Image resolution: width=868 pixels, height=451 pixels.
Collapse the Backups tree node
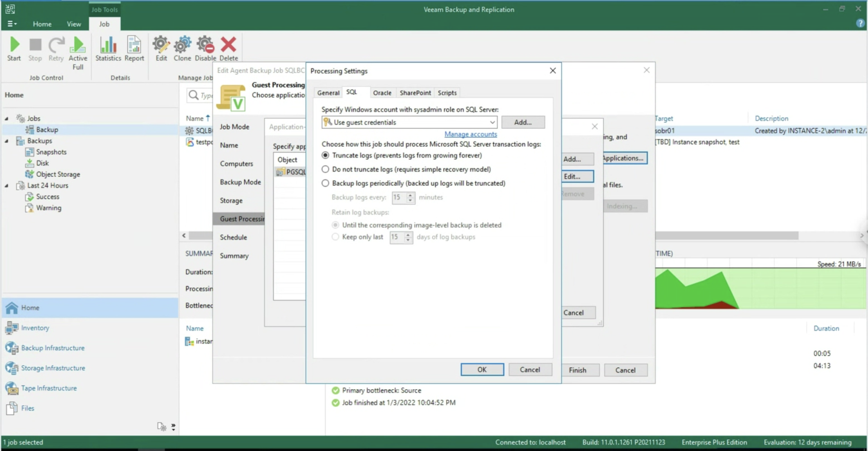pos(7,141)
